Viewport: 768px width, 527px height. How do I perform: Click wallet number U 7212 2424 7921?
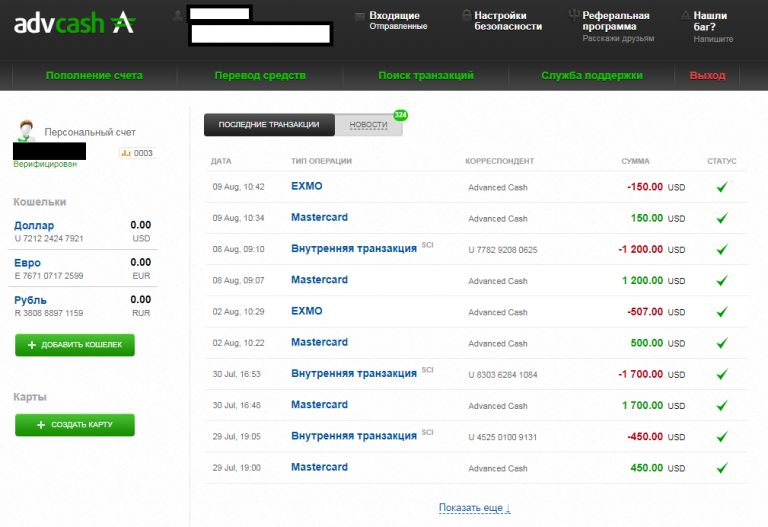(x=49, y=239)
